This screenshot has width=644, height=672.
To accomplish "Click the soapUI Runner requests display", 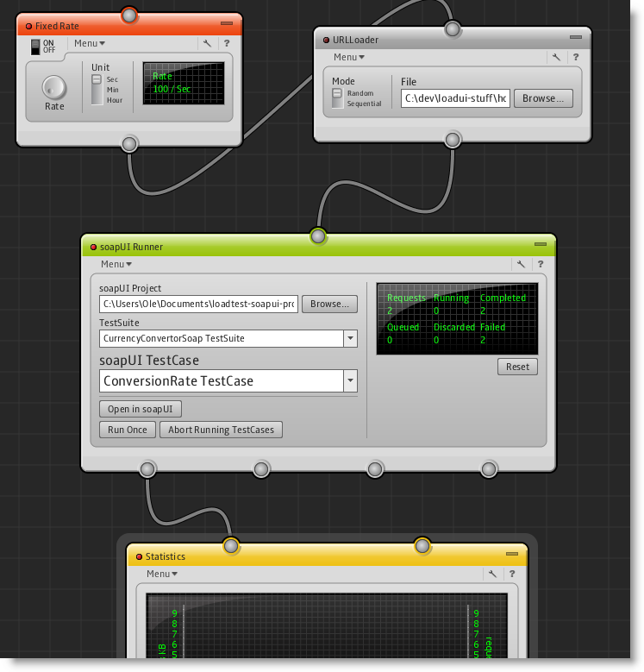I will (x=457, y=318).
